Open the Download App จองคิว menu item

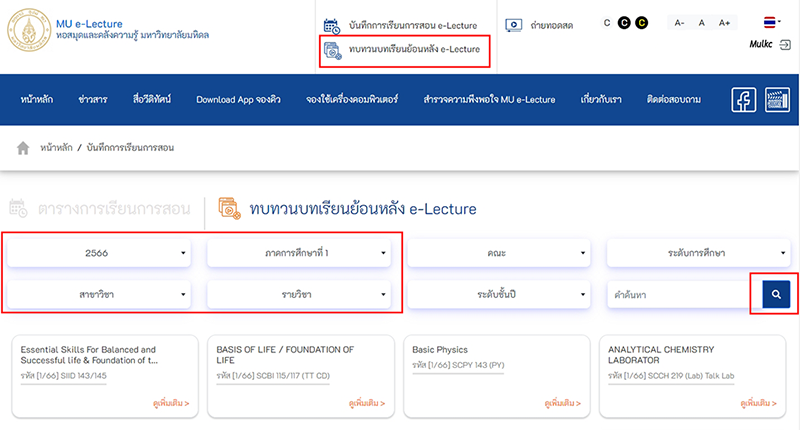coord(239,100)
